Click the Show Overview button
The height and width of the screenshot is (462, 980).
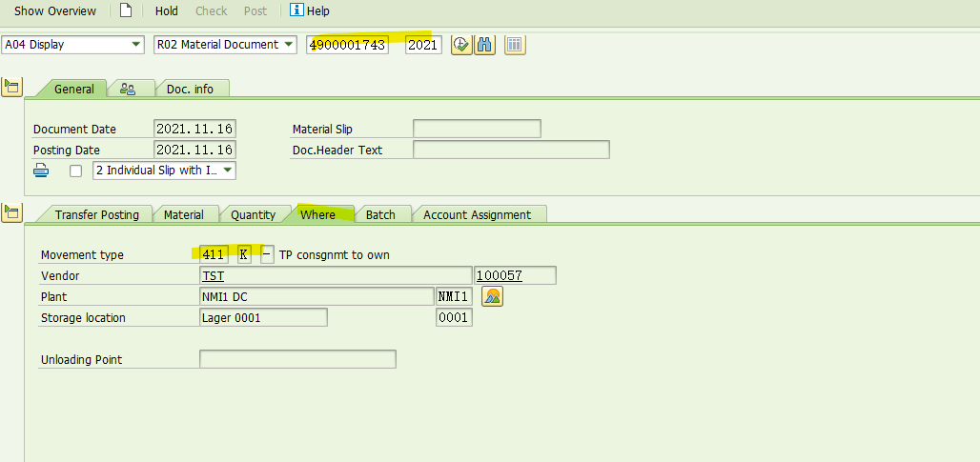point(55,10)
